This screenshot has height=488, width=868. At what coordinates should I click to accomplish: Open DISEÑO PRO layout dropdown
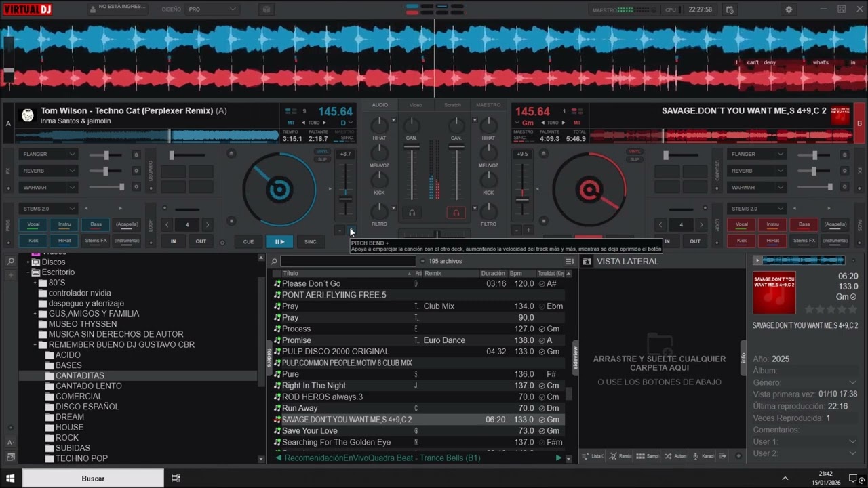pos(212,9)
